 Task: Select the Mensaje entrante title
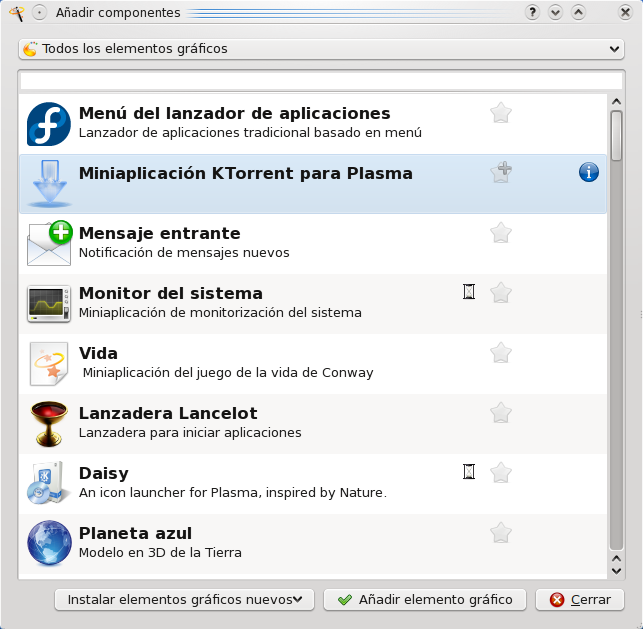tap(160, 233)
